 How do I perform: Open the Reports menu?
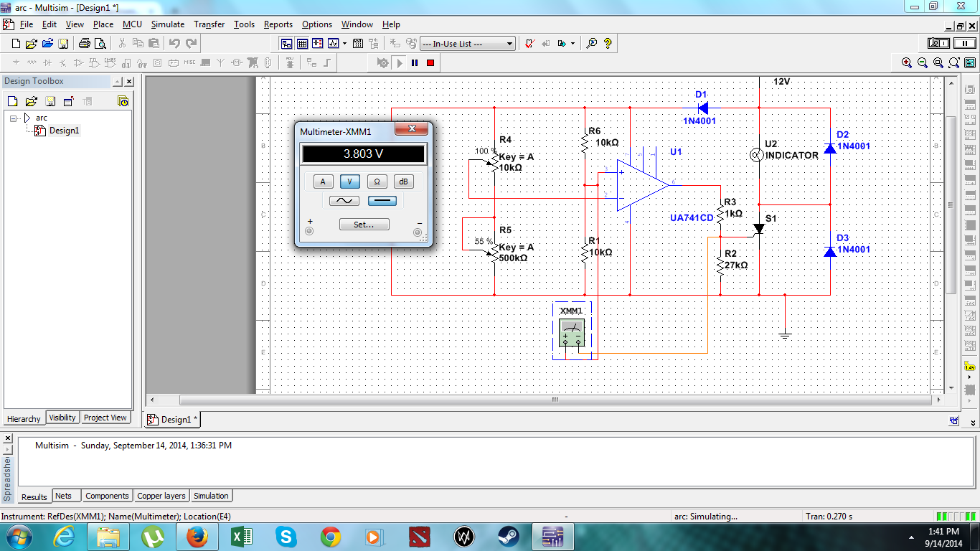pos(278,24)
